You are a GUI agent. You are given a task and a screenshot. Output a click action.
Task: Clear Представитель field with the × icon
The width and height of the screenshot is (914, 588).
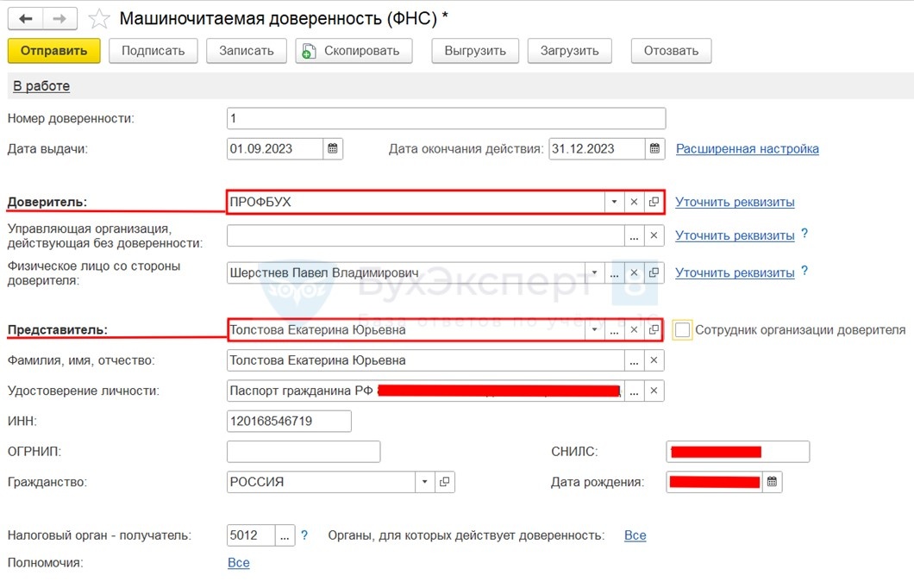point(634,329)
